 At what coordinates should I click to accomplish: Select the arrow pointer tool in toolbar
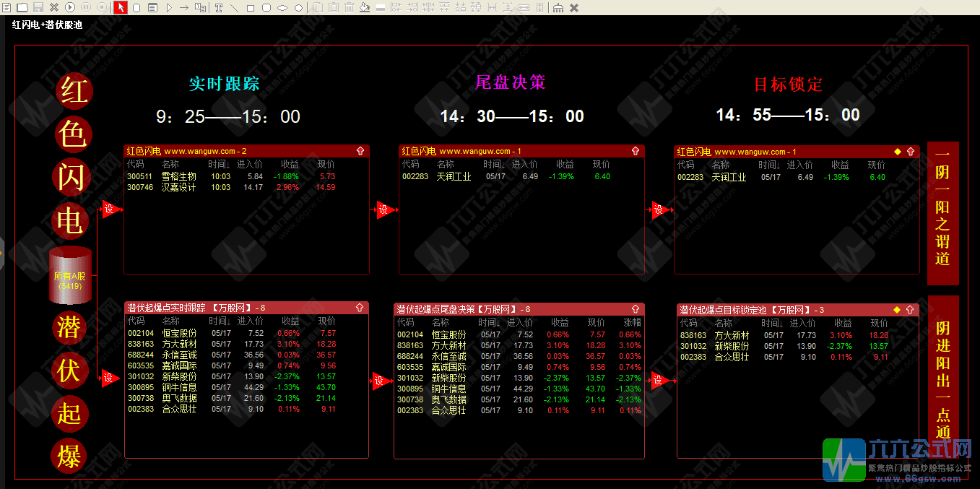point(121,7)
